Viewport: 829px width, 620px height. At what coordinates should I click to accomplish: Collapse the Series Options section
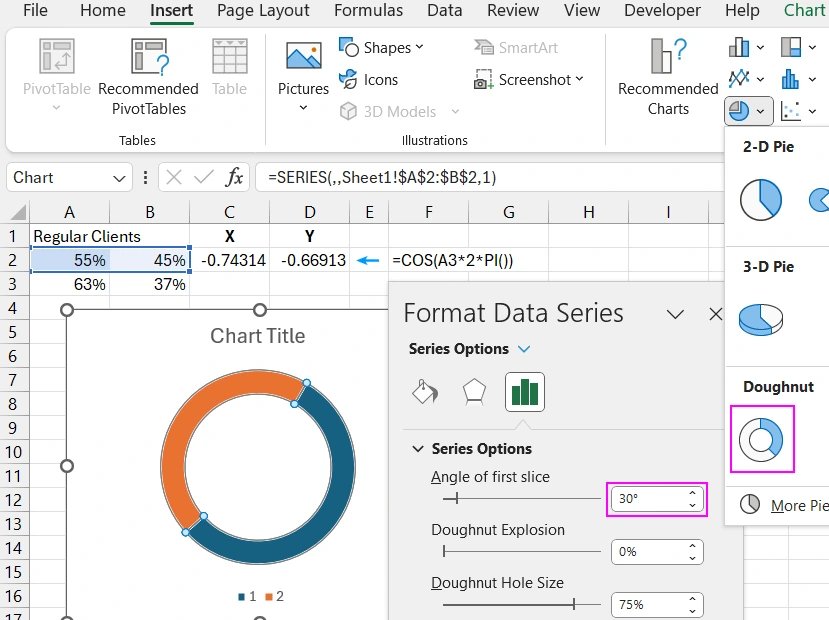[x=418, y=449]
